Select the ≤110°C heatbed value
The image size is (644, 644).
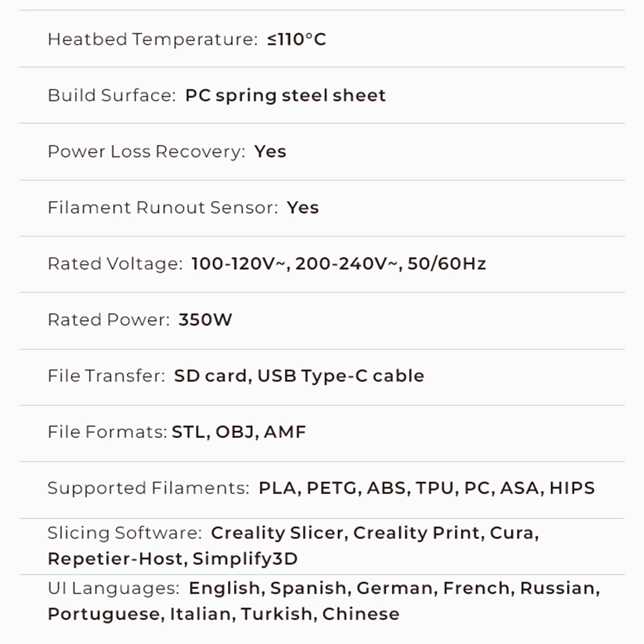pyautogui.click(x=297, y=39)
